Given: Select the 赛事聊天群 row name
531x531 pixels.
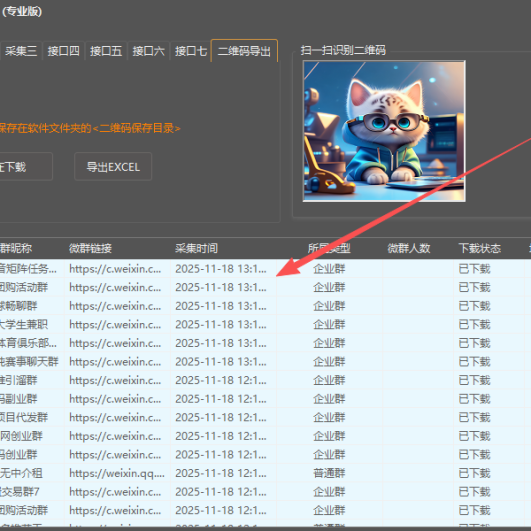Looking at the screenshot, I should click(x=29, y=362).
